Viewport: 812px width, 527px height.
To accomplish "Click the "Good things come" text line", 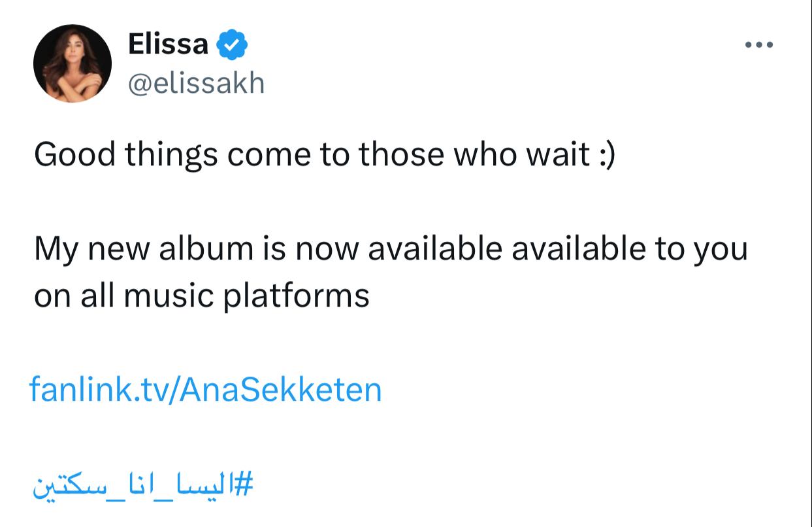I will (324, 154).
